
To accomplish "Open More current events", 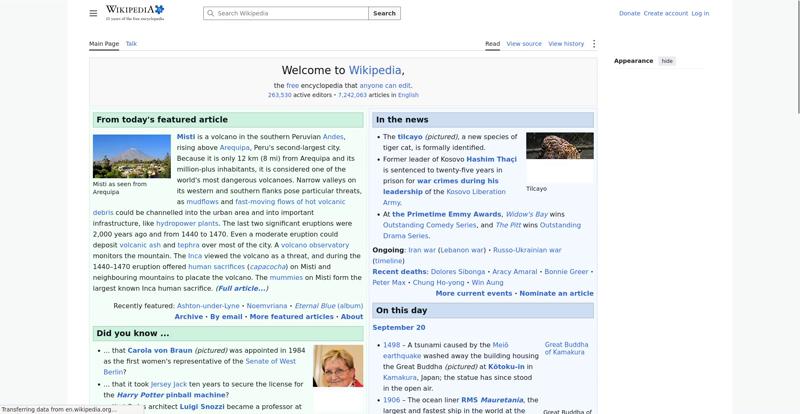I will click(x=473, y=294).
